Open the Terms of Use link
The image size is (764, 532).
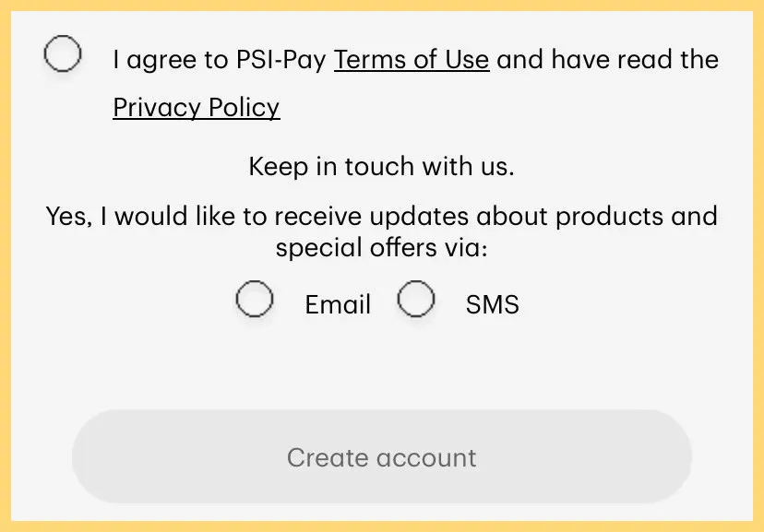coord(411,60)
